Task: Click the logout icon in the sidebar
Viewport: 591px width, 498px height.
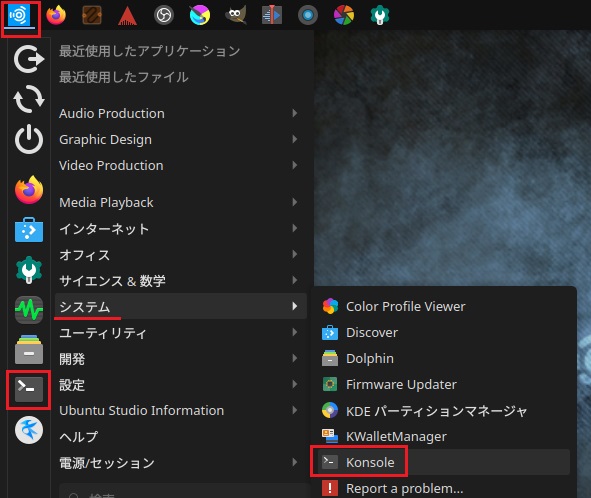Action: tap(29, 59)
